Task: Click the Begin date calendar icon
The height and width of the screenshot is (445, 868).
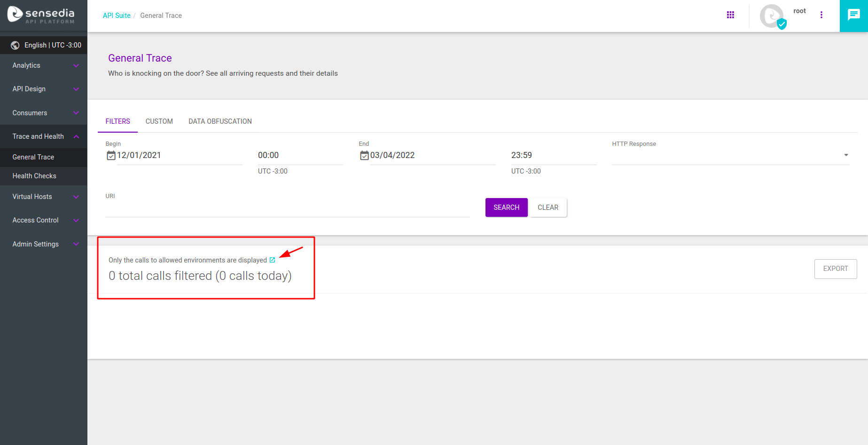Action: [x=111, y=156]
